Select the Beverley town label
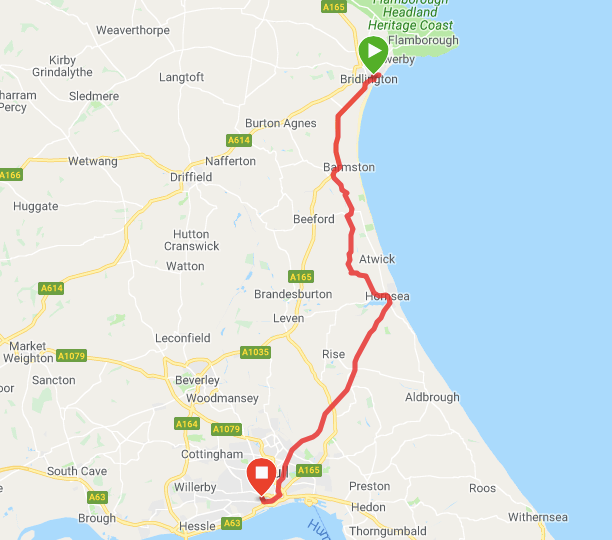This screenshot has width=612, height=540. pos(197,380)
